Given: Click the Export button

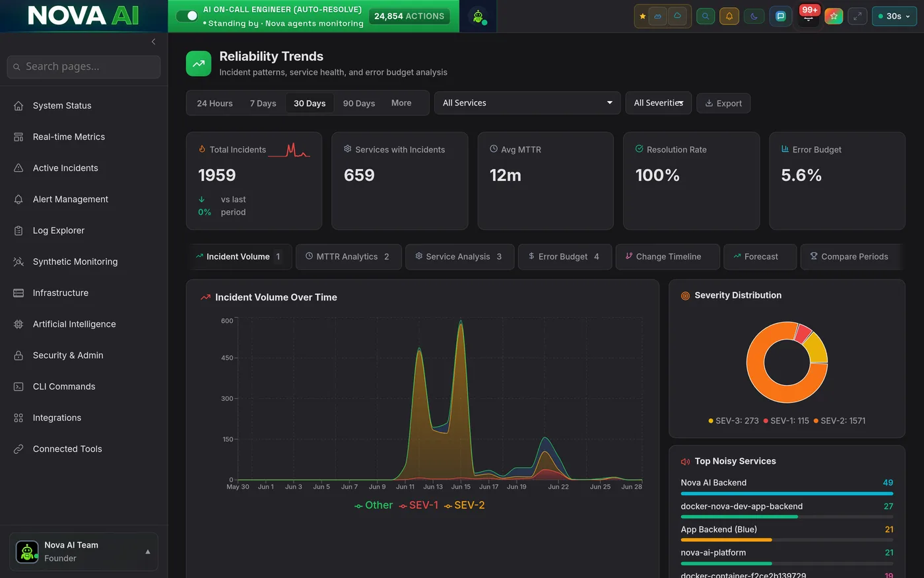Looking at the screenshot, I should pos(723,103).
